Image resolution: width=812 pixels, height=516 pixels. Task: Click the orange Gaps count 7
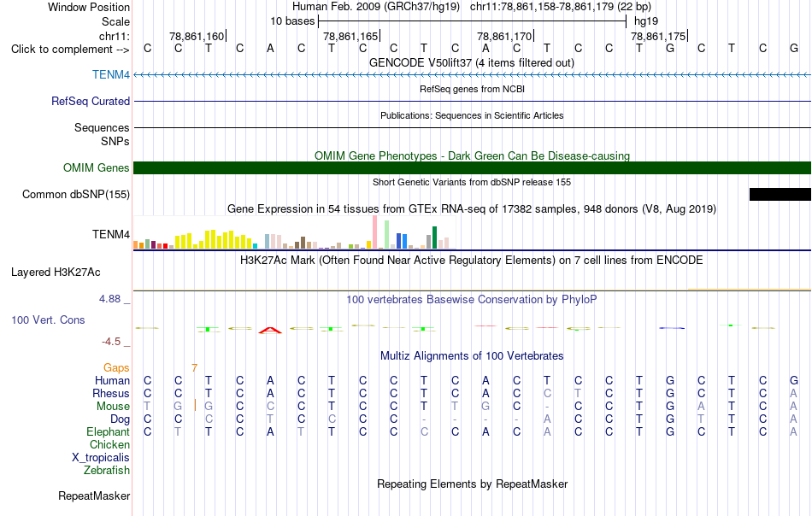[x=194, y=368]
